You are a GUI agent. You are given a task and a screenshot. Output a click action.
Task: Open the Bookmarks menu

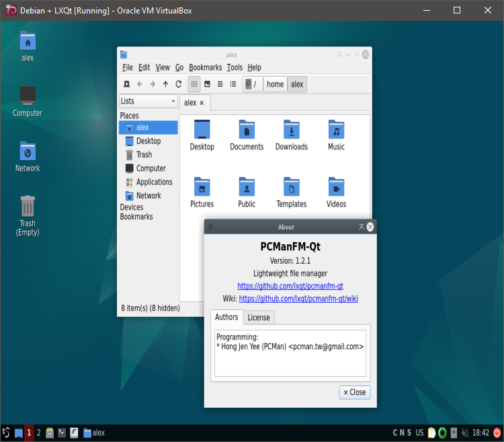pos(206,67)
